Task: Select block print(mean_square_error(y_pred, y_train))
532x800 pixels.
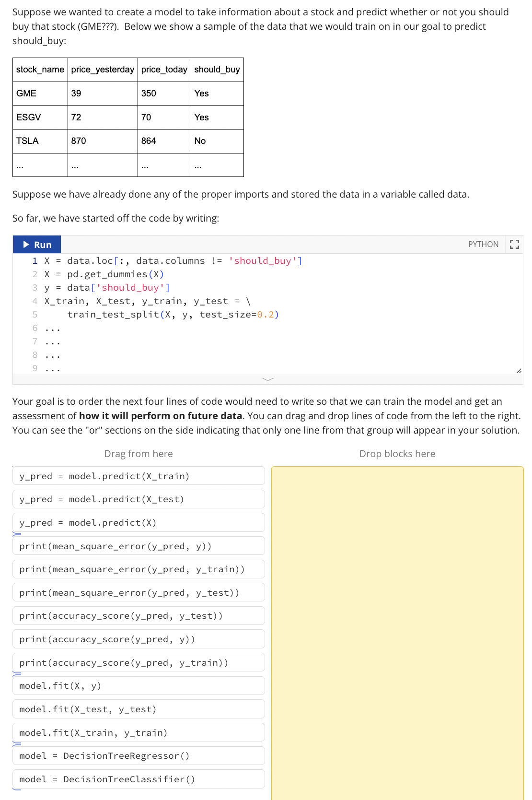Action: pos(139,569)
